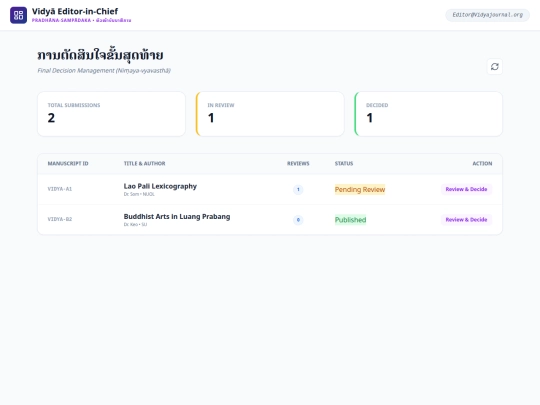540x405 pixels.
Task: Click the Reviews column header
Action: [298, 164]
